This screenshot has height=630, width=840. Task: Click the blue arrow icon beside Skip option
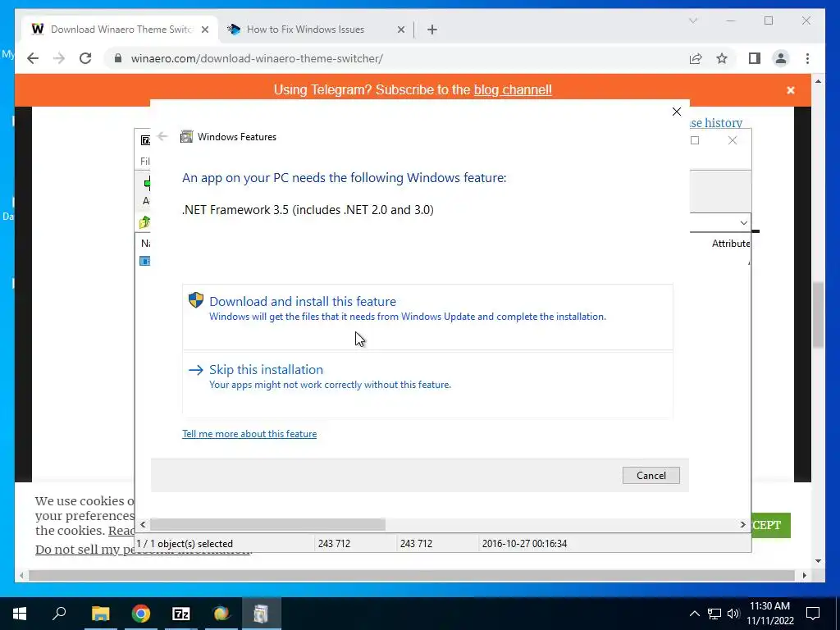[196, 370]
